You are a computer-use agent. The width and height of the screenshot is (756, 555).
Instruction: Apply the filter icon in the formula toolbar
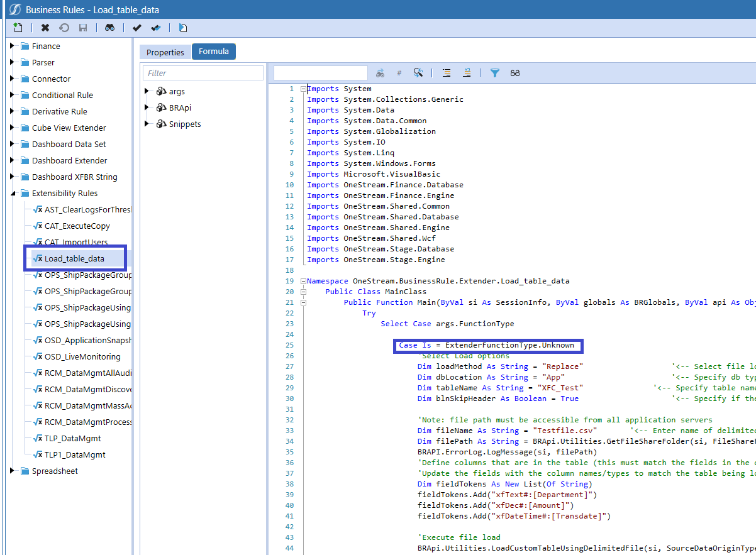tap(495, 73)
